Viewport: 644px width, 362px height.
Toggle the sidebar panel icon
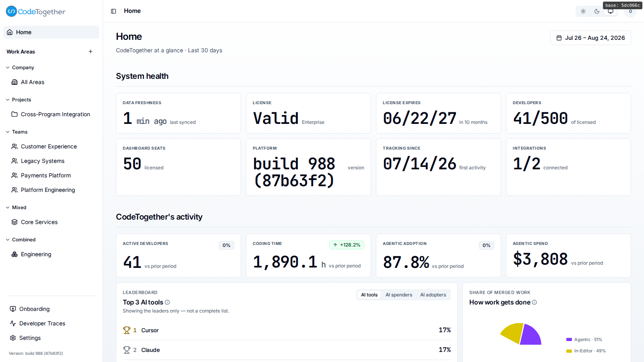tap(114, 11)
